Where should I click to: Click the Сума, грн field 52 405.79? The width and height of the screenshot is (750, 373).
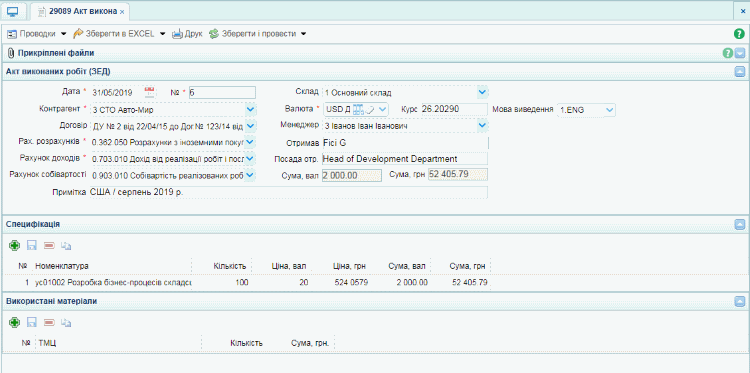(x=458, y=175)
